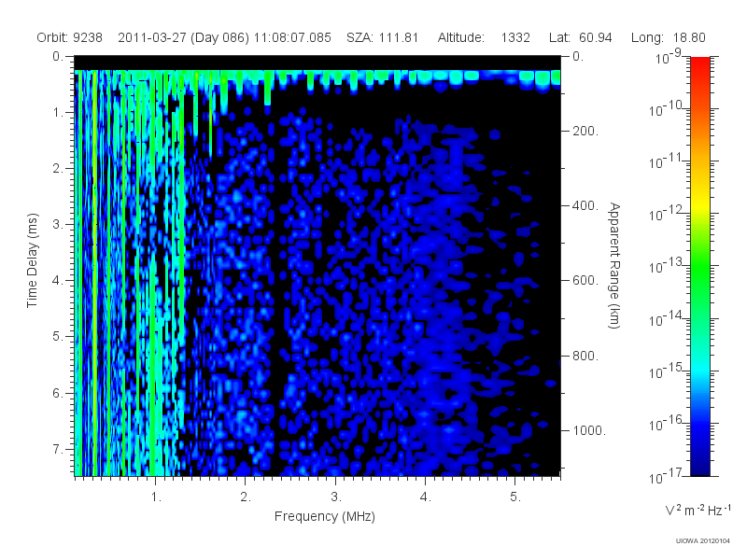Click the 2. tick label on frequency axis
Image resolution: width=747 pixels, height=560 pixels.
(x=246, y=497)
